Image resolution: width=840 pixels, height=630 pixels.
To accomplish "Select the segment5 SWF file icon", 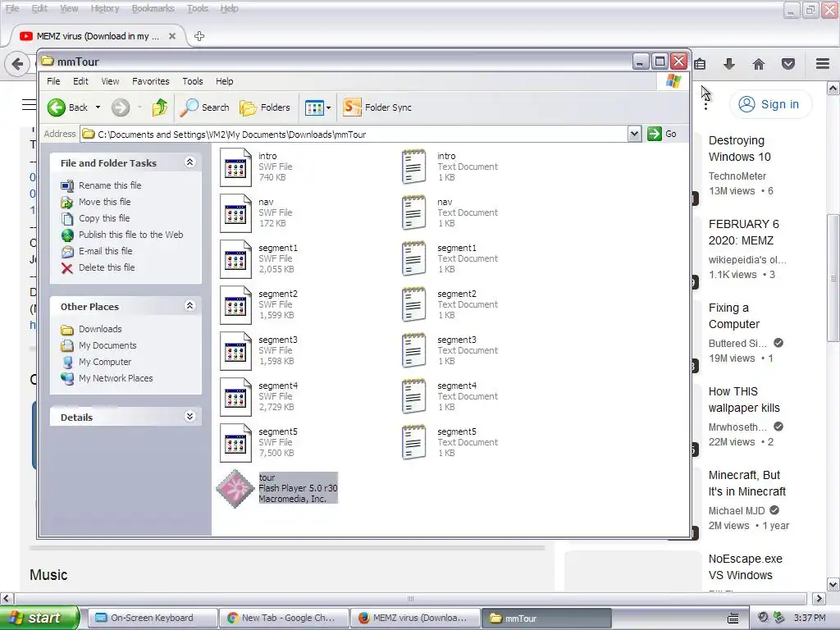I will click(235, 444).
